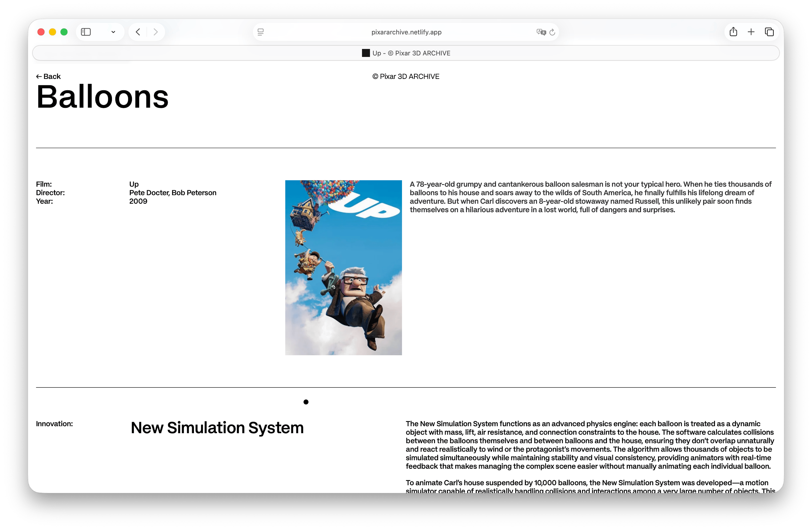The height and width of the screenshot is (530, 812).
Task: Open the sidebar tab groups dropdown
Action: pyautogui.click(x=113, y=32)
